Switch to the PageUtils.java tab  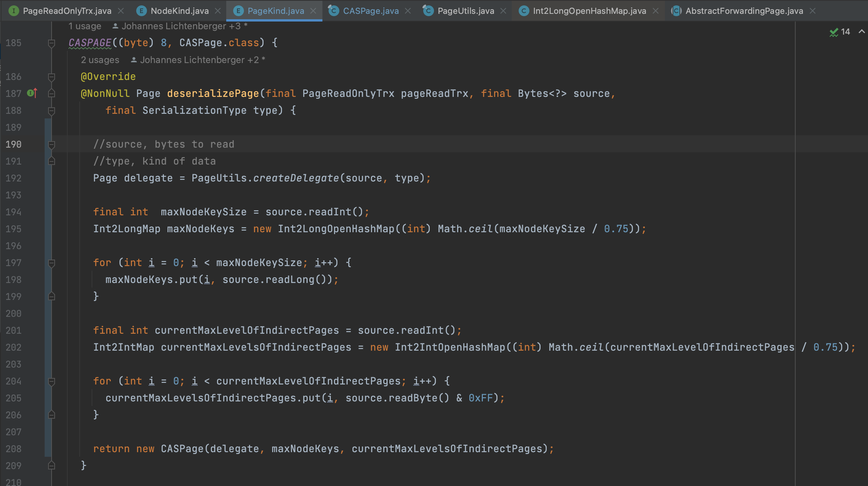tap(466, 11)
